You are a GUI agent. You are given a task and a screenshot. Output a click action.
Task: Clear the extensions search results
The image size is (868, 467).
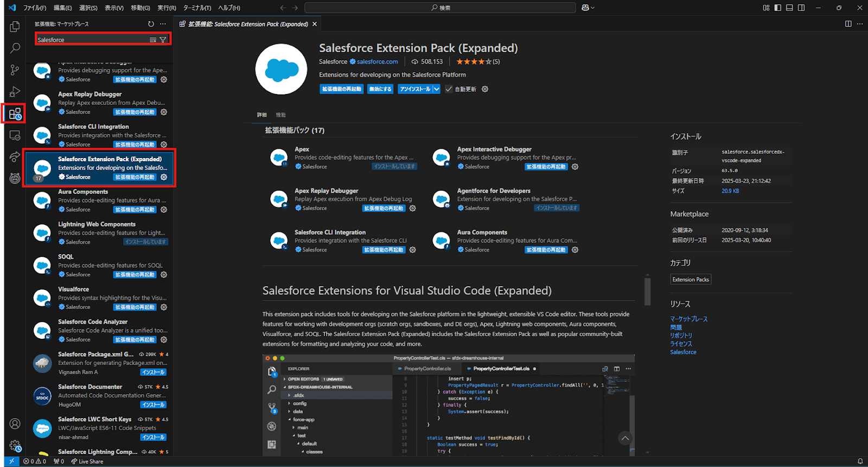[x=153, y=40]
